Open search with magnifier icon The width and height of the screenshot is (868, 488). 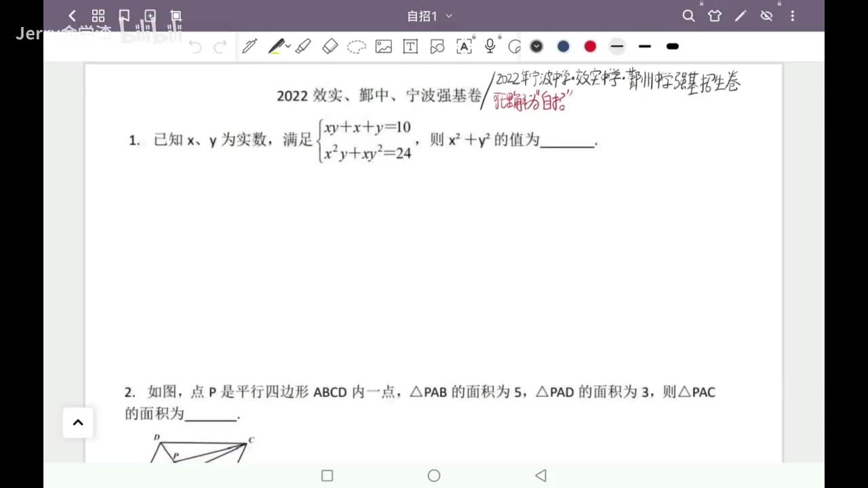pos(688,16)
